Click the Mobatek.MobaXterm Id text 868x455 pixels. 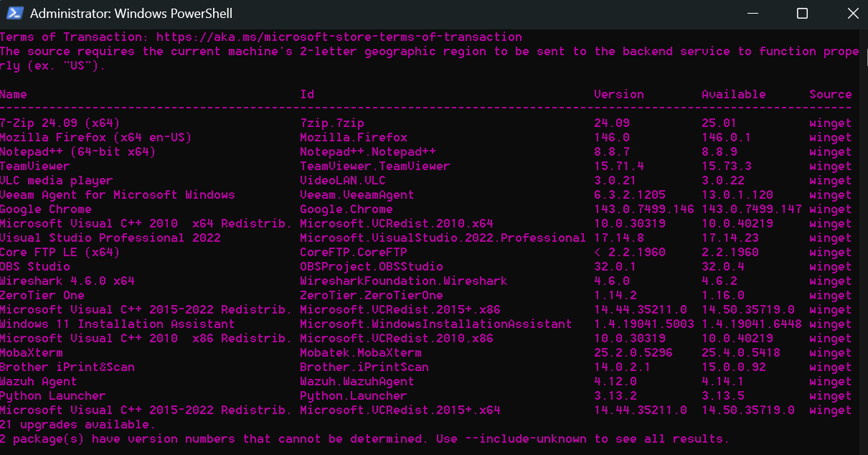pos(360,352)
